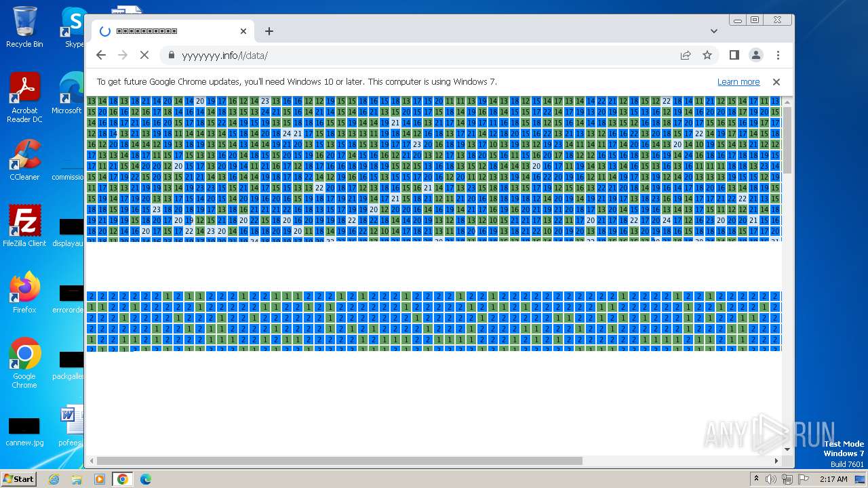
Task: Open Action Center flag icon
Action: point(804,479)
